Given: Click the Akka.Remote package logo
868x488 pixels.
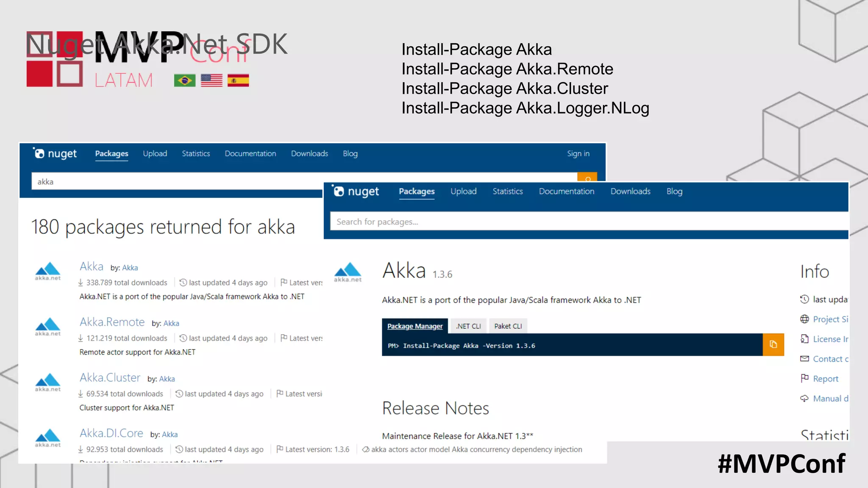Looking at the screenshot, I should (x=48, y=327).
